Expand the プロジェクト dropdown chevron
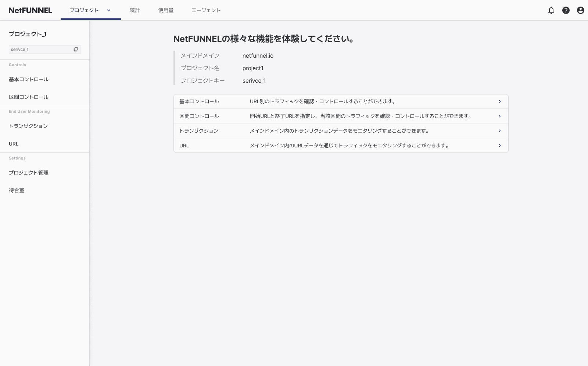Screen dimensions: 588x366 pyautogui.click(x=108, y=10)
